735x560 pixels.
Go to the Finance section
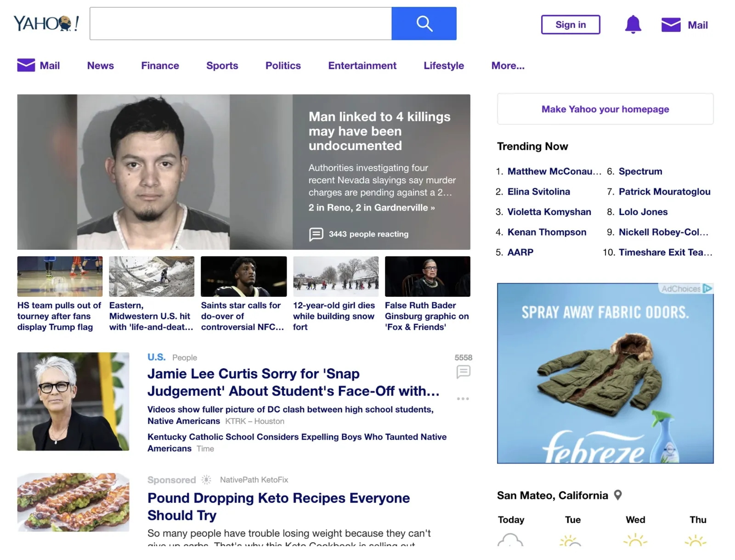[160, 66]
